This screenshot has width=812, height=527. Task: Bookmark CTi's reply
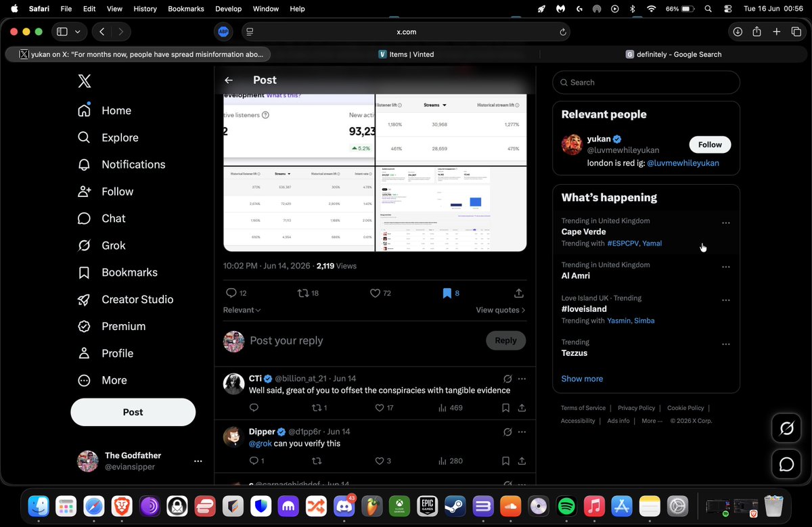(x=505, y=408)
